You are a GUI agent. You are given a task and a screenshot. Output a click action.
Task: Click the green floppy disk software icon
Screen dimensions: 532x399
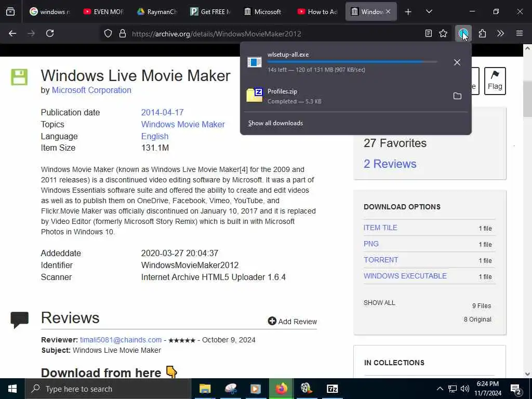click(19, 77)
